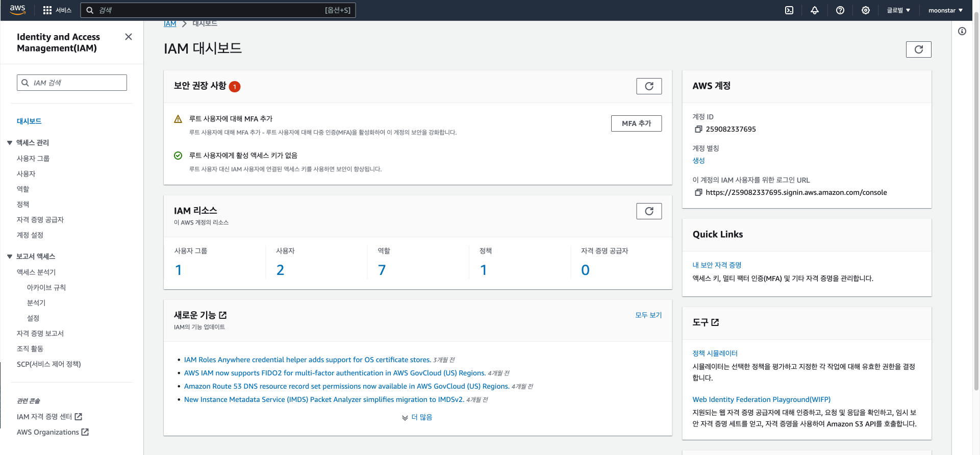Open the CloudShell terminal icon
This screenshot has width=980, height=455.
pos(789,10)
